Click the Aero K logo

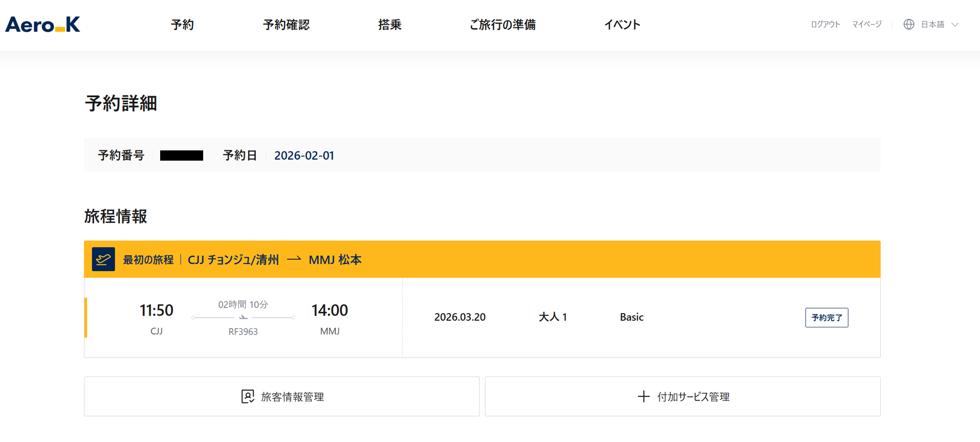click(x=43, y=25)
